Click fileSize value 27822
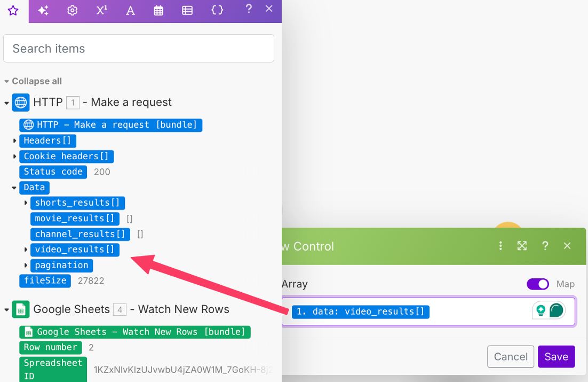Image resolution: width=588 pixels, height=382 pixels. pos(91,281)
